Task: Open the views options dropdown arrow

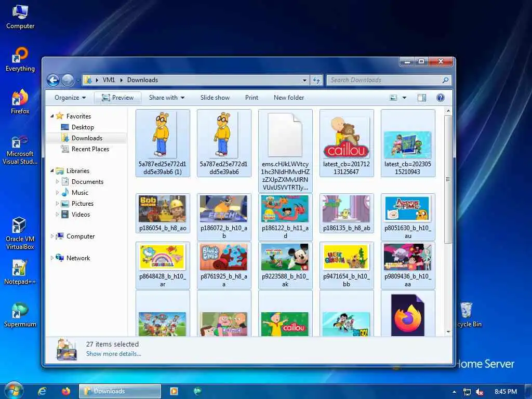Action: pos(404,98)
